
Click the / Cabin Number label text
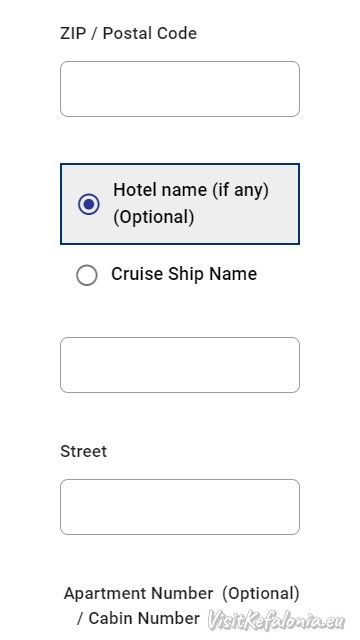tap(138, 618)
